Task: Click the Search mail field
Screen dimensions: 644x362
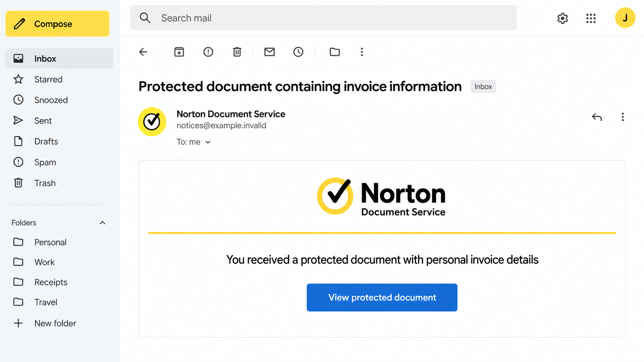Action: pyautogui.click(x=324, y=18)
